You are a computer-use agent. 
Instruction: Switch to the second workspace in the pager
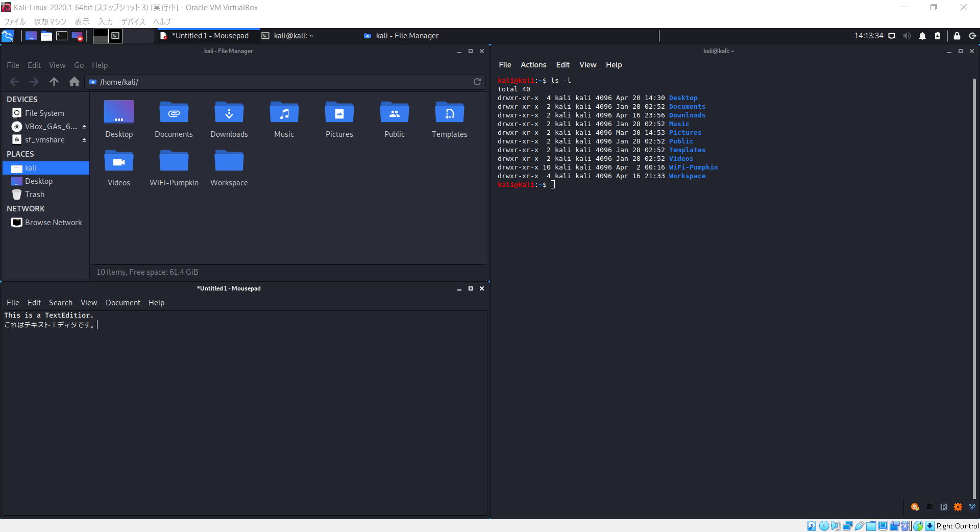tap(116, 36)
